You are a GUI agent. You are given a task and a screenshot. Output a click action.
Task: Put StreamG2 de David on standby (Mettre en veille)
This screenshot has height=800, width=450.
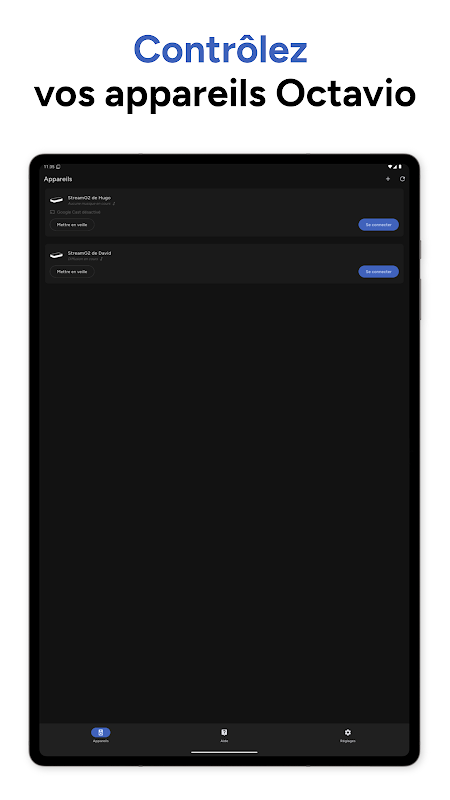coord(72,271)
